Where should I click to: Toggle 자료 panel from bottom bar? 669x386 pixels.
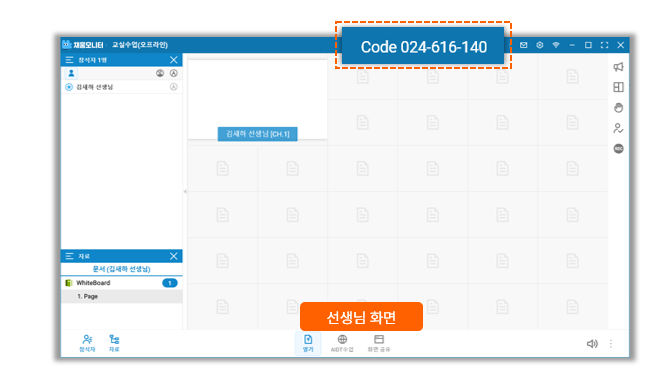point(114,343)
